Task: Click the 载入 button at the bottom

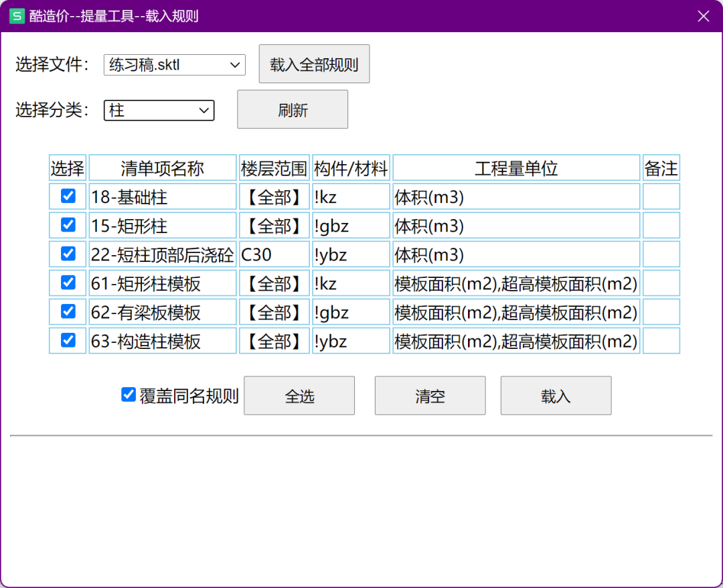Action: pos(556,396)
